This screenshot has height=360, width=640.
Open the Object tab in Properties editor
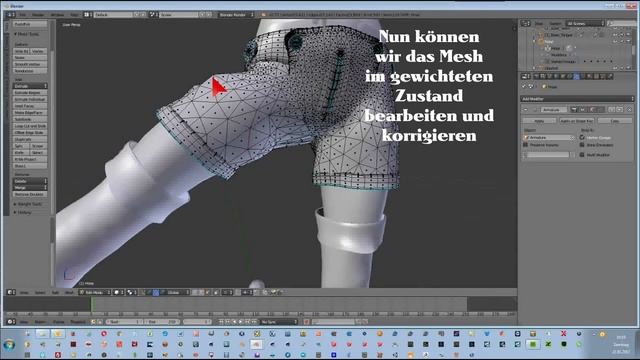click(562, 76)
